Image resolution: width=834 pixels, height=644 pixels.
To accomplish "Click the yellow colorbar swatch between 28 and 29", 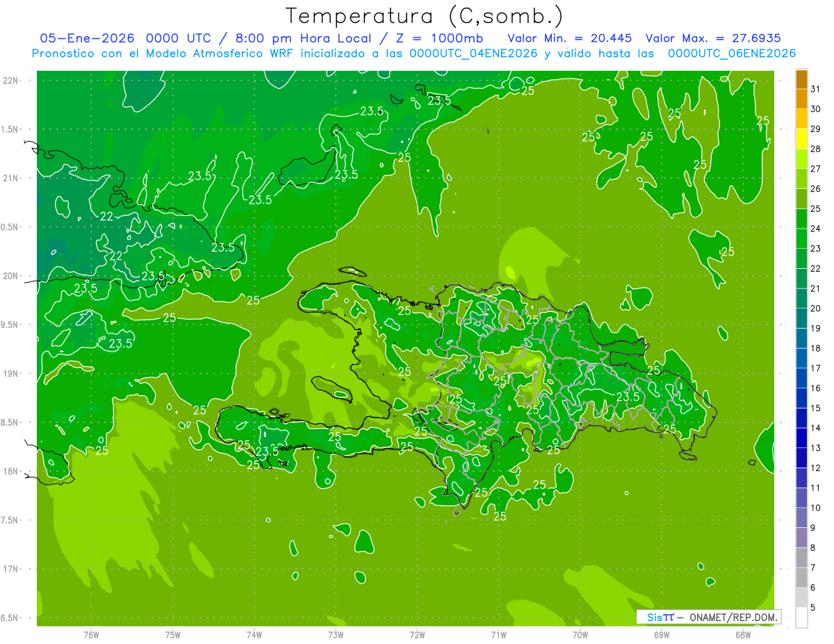I will [801, 139].
